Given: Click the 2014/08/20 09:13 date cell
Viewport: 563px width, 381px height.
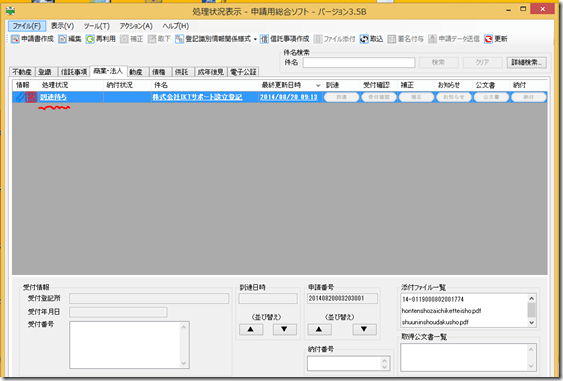Looking at the screenshot, I should (x=289, y=97).
